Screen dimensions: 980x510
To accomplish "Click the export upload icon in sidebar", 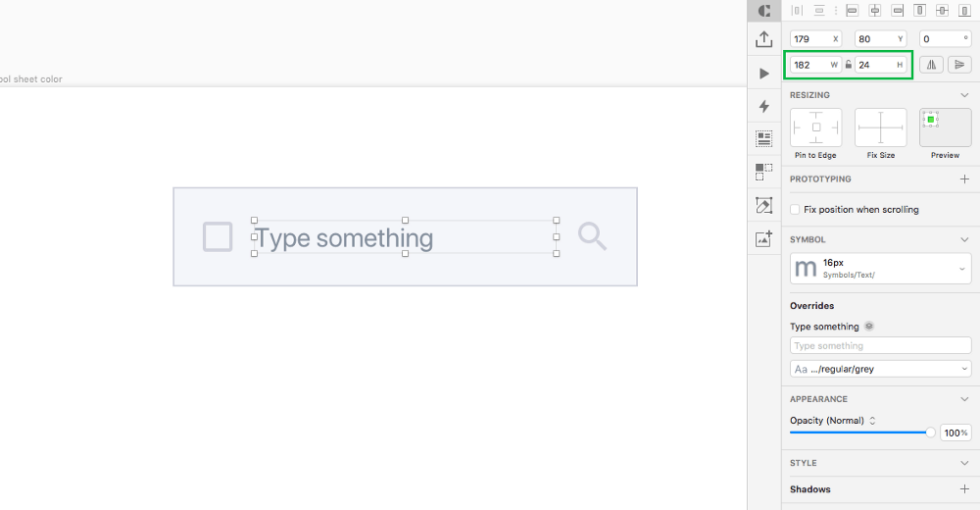I will point(763,39).
